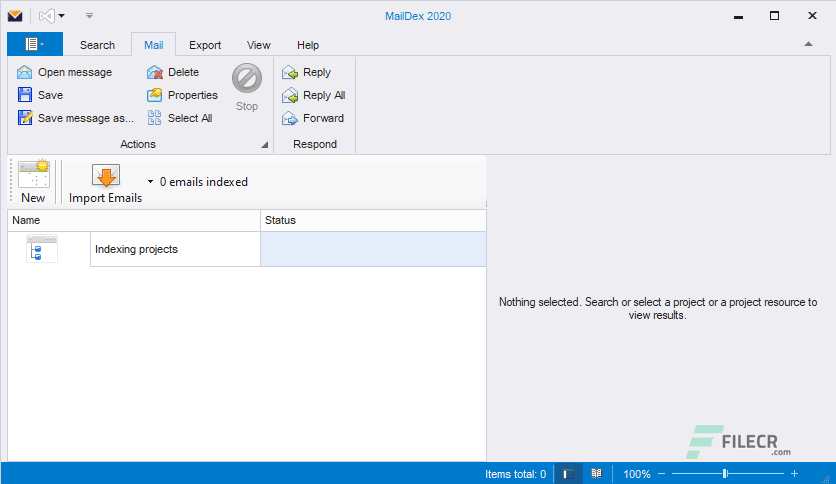Collapse the ribbon with the up arrow

(x=808, y=44)
